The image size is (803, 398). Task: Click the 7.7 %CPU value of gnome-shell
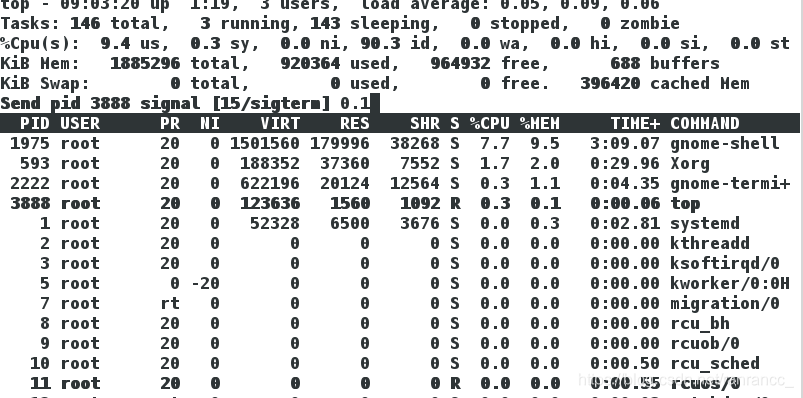click(x=495, y=143)
